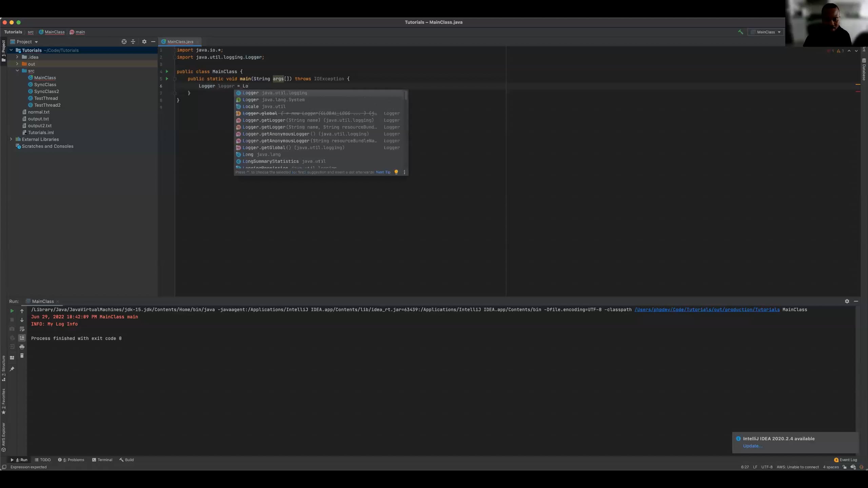Switch to the Terminal tab
Viewport: 868px width, 488px height.
click(102, 460)
